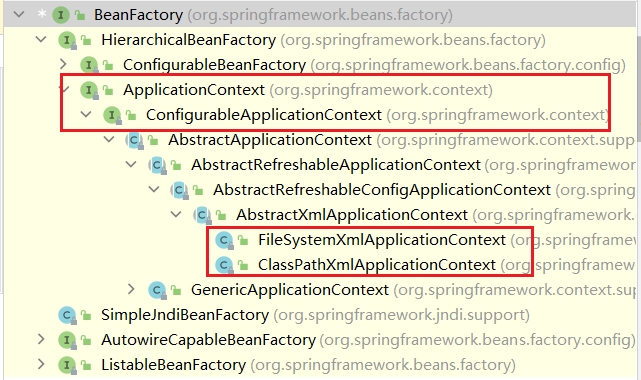The width and height of the screenshot is (641, 380).
Task: Click the ApplicationContext green interface icon
Action: [89, 90]
